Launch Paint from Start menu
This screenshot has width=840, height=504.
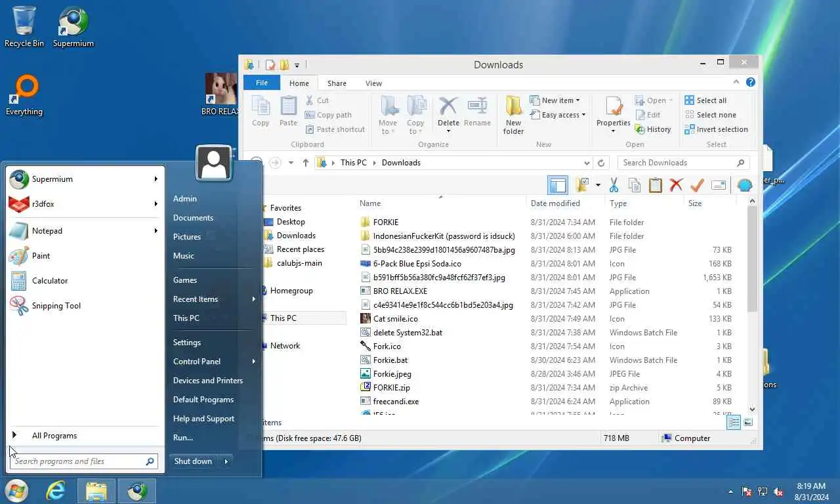[84, 256]
